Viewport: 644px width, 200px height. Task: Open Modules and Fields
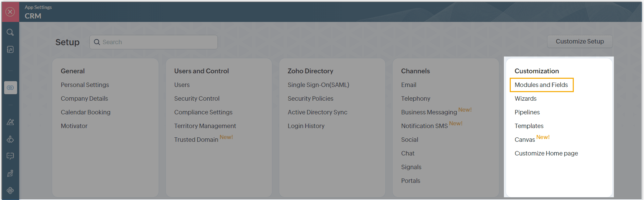(541, 85)
